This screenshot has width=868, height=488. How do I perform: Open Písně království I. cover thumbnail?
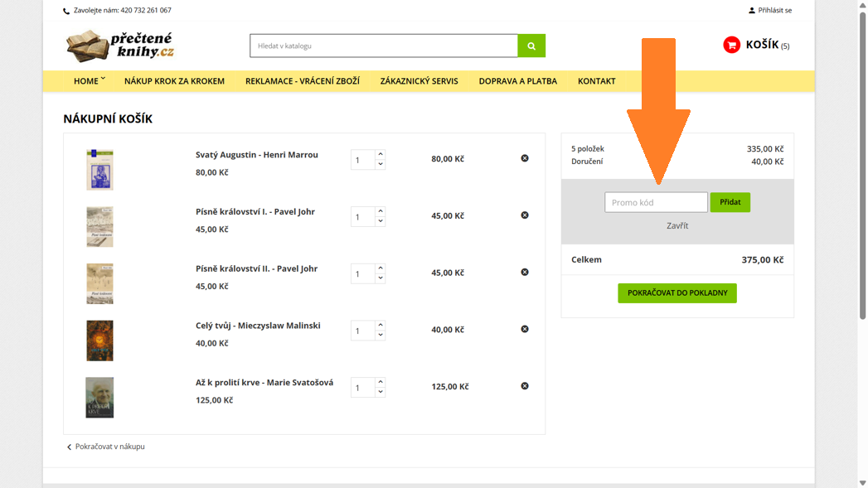coord(99,227)
